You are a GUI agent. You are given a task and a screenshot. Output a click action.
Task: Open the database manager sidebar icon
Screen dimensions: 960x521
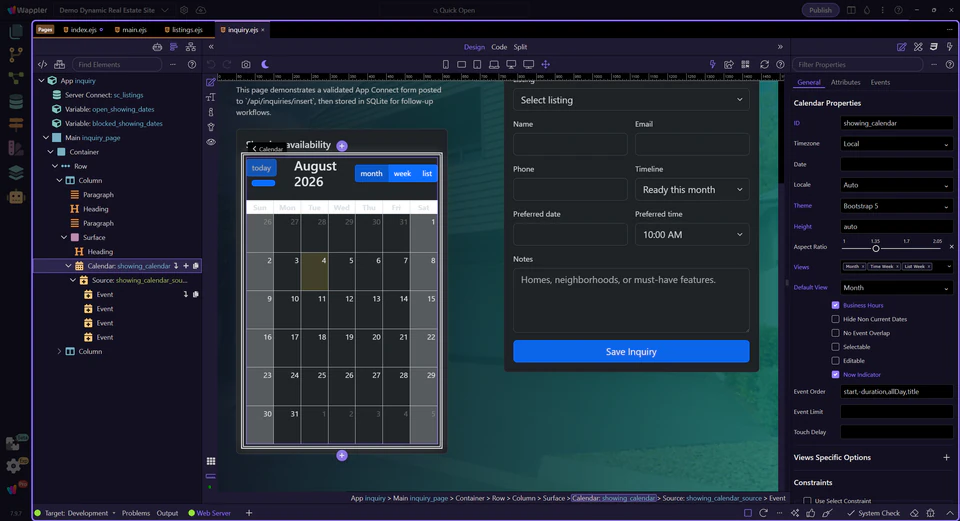tap(16, 101)
